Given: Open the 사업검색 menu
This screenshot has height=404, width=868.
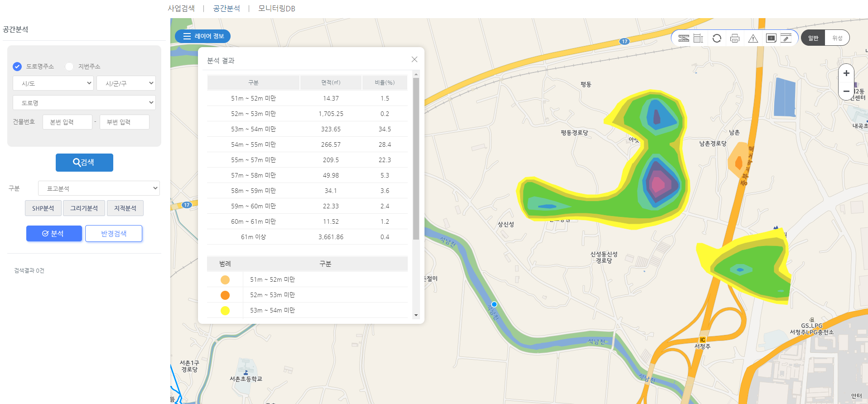Looking at the screenshot, I should click(x=181, y=9).
